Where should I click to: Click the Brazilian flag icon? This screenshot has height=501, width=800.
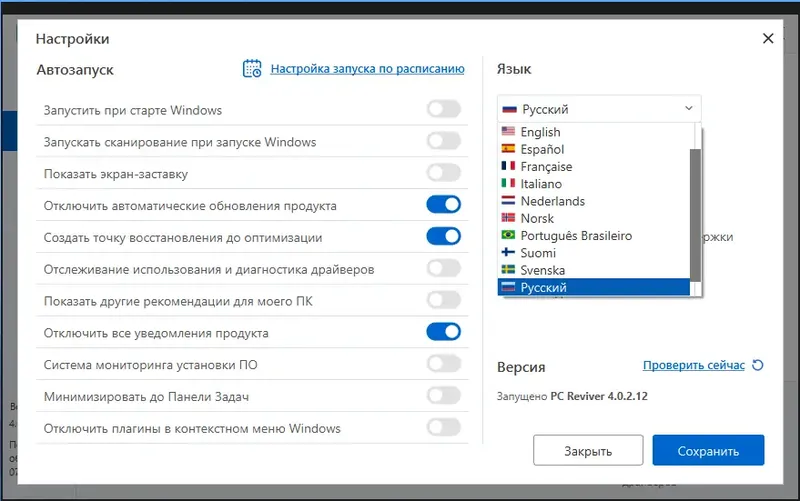click(508, 235)
